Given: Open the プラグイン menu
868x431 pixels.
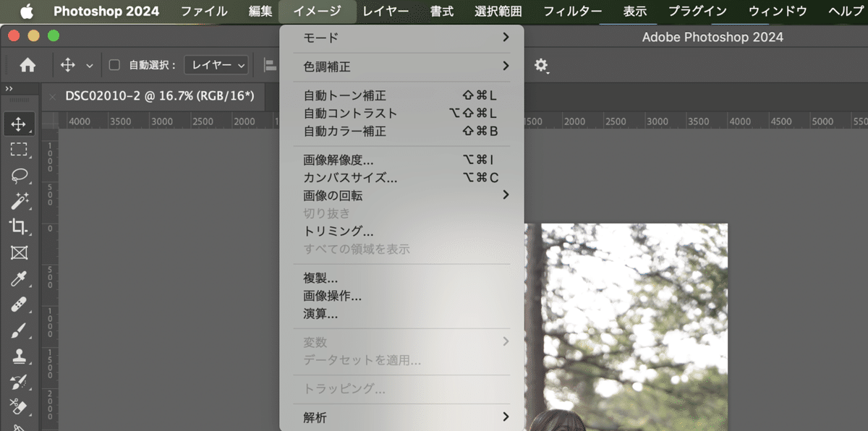Looking at the screenshot, I should click(x=699, y=11).
